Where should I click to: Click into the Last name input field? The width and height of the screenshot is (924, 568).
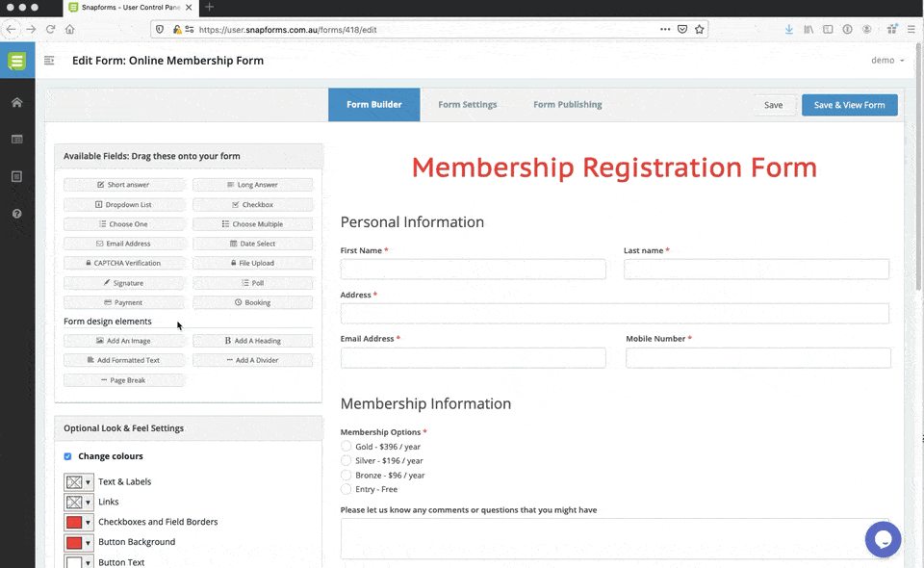point(757,269)
